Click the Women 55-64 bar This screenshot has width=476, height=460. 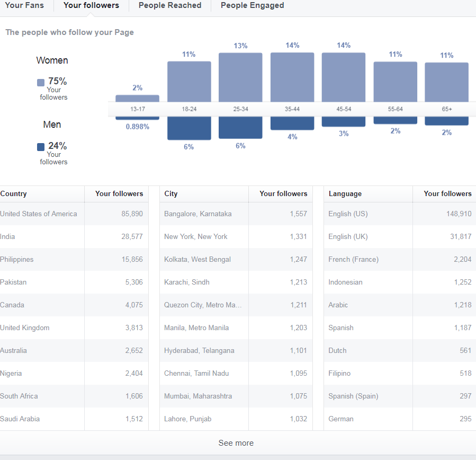(x=395, y=82)
